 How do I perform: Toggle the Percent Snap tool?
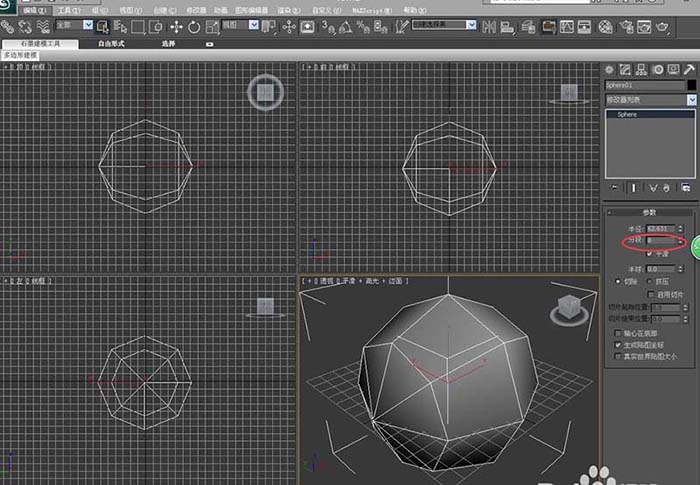click(x=363, y=27)
